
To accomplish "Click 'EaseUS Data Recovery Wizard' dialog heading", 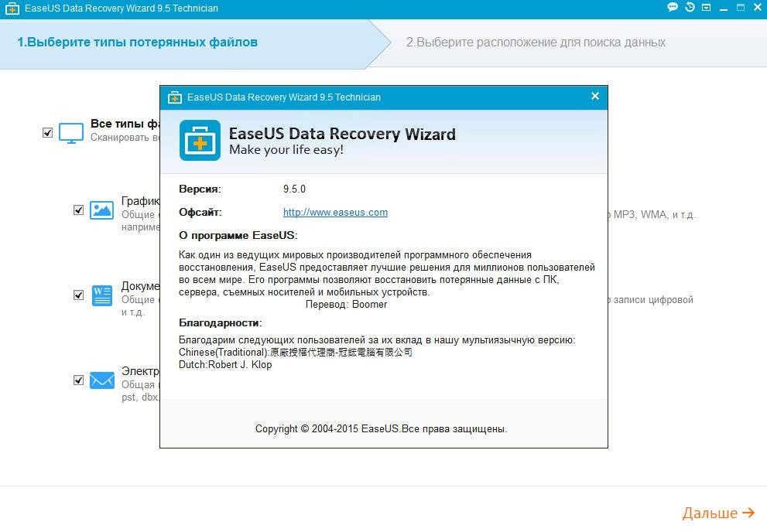I will point(342,134).
